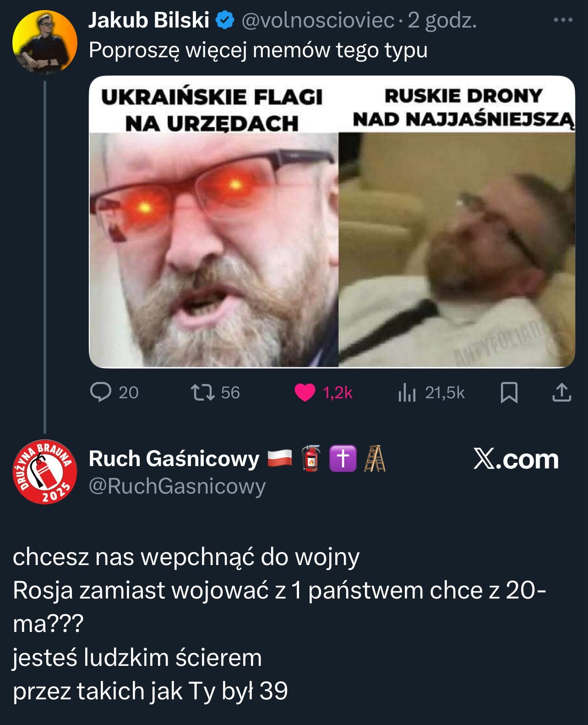Screen dimensions: 588x725
Task: Open the @volnoscioviec handle link
Action: (x=317, y=21)
